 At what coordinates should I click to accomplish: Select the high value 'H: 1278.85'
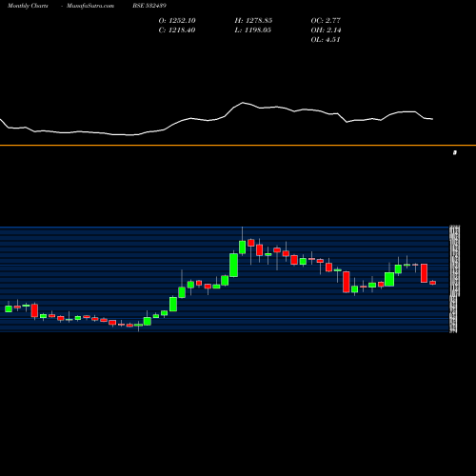(x=253, y=21)
